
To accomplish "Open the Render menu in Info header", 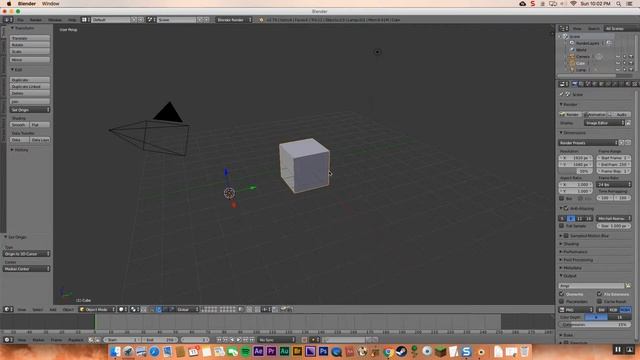I will click(36, 20).
